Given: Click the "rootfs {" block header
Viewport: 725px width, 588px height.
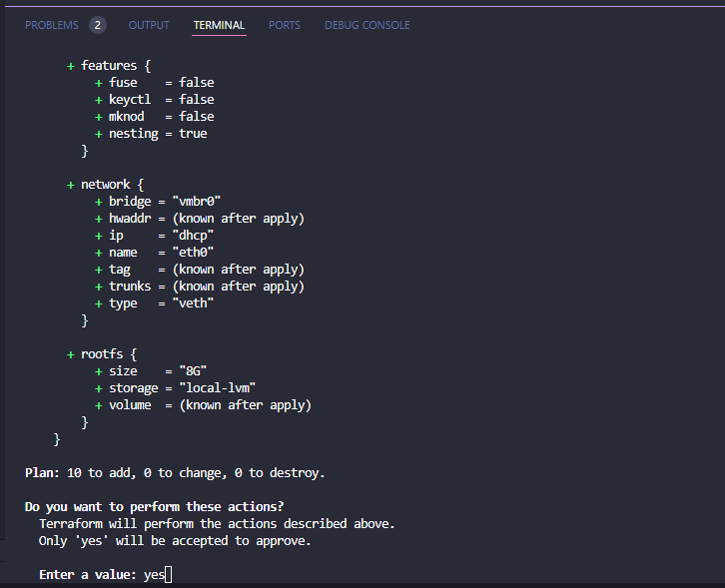Looking at the screenshot, I should tap(109, 354).
